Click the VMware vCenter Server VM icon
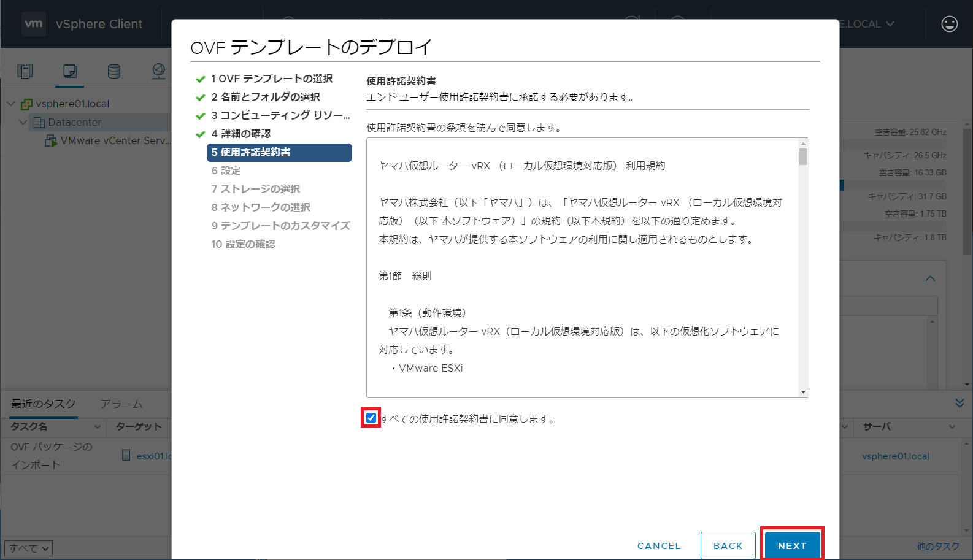 tap(51, 140)
